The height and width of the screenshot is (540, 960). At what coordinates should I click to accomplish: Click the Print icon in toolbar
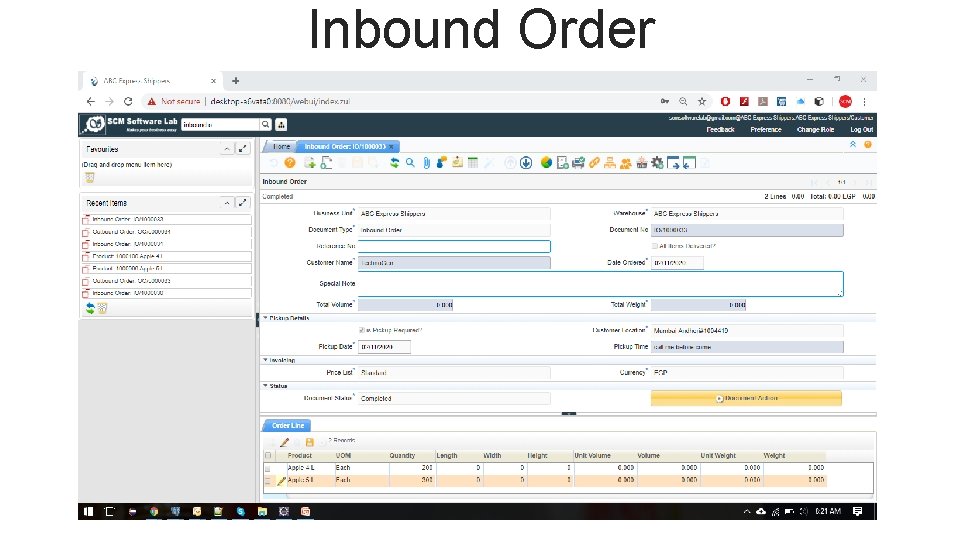pyautogui.click(x=579, y=163)
